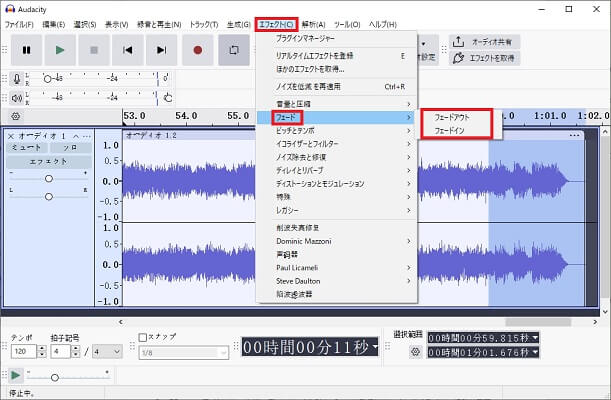Choose プラグインマネージャー menu entry
This screenshot has height=400, width=611.
click(337, 39)
